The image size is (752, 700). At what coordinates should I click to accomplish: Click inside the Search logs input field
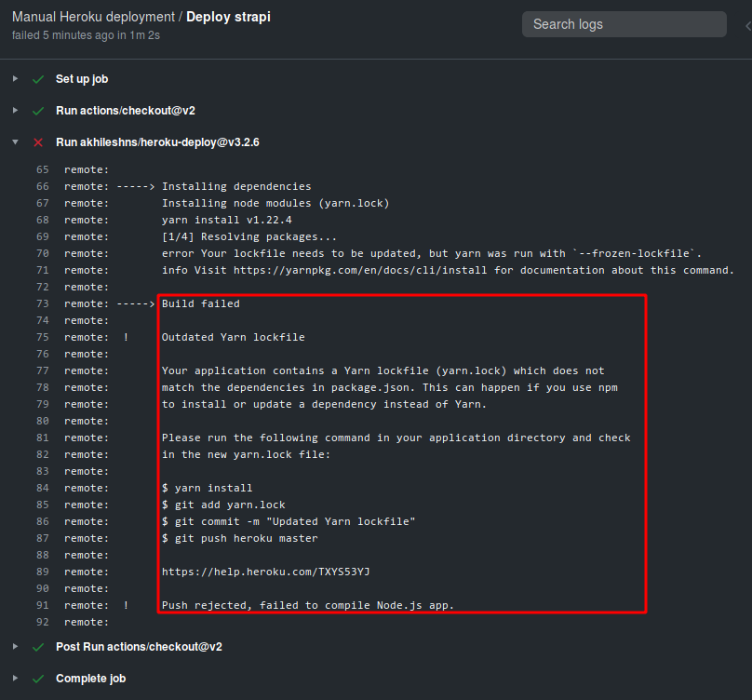624,23
